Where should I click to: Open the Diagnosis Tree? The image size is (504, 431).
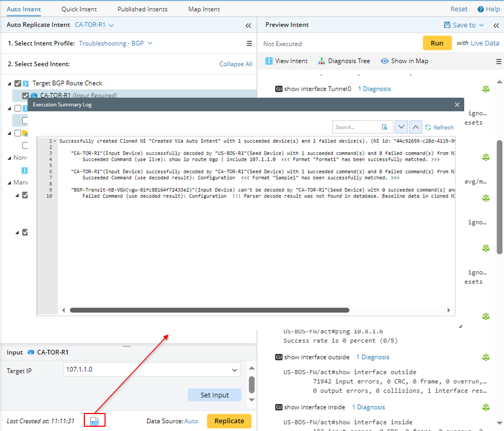344,61
